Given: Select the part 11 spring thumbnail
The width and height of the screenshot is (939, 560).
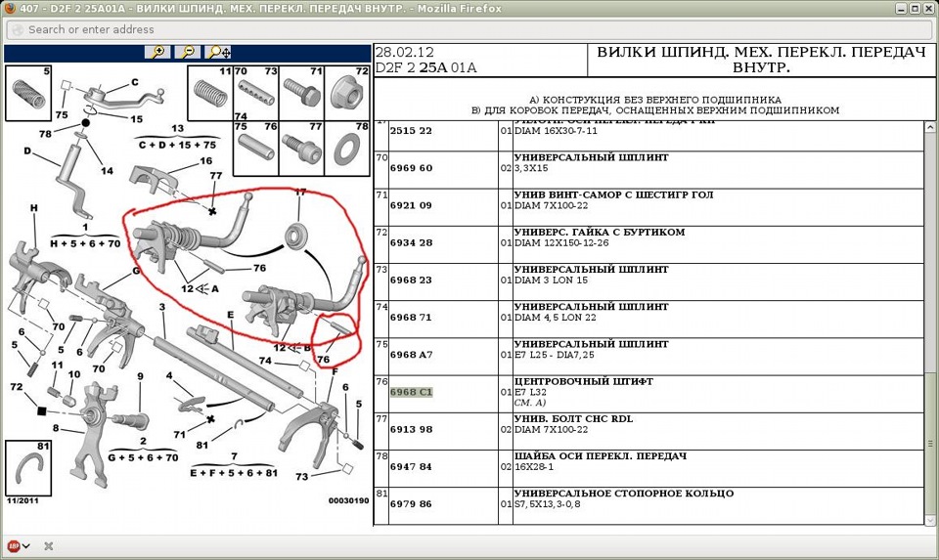Looking at the screenshot, I should (210, 94).
